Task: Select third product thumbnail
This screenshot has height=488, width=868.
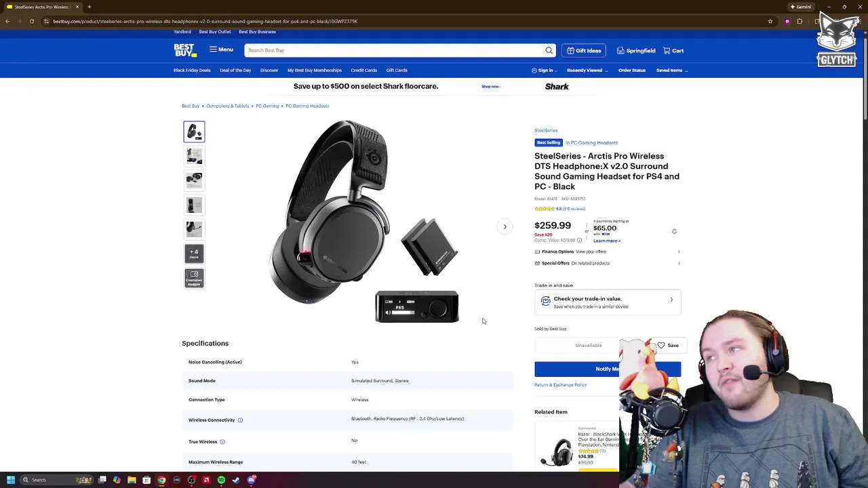Action: click(x=194, y=180)
